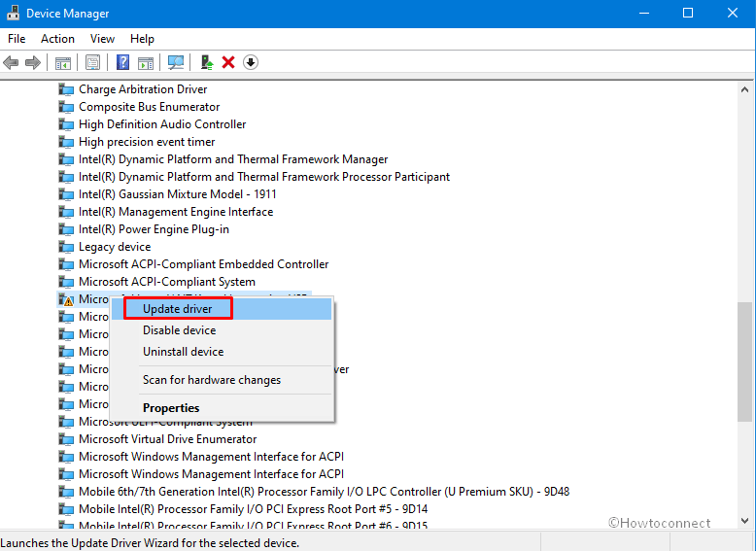Select High precision event timer
This screenshot has height=551, width=756.
[147, 142]
